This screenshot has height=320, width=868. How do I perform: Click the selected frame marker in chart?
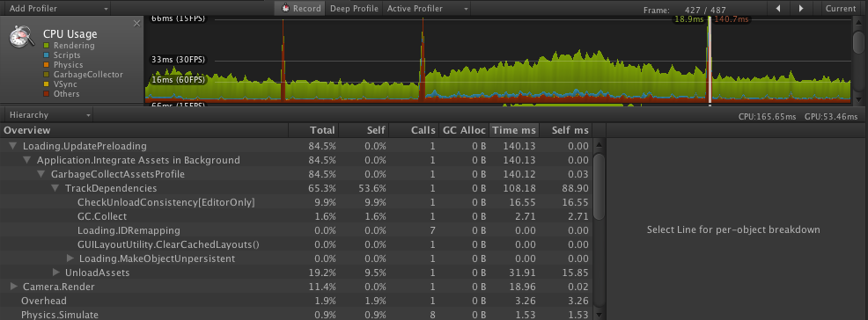coord(710,61)
